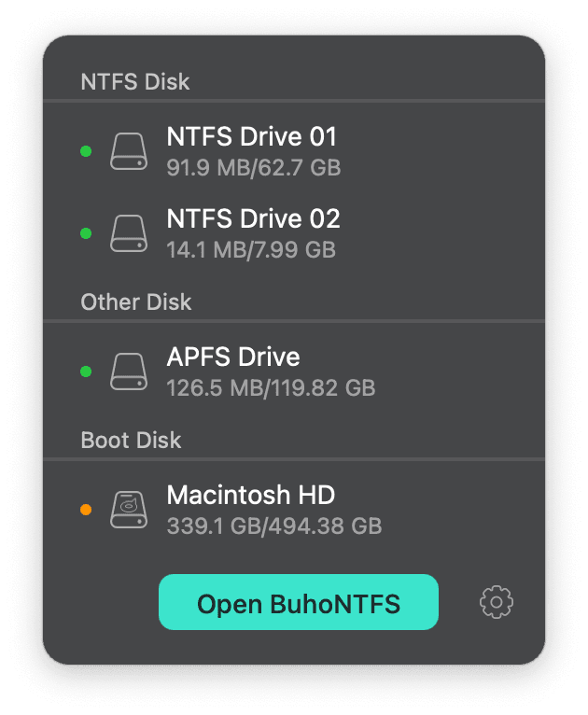Click the Macintosh HD boot disk icon
This screenshot has height=715, width=588.
[x=129, y=510]
